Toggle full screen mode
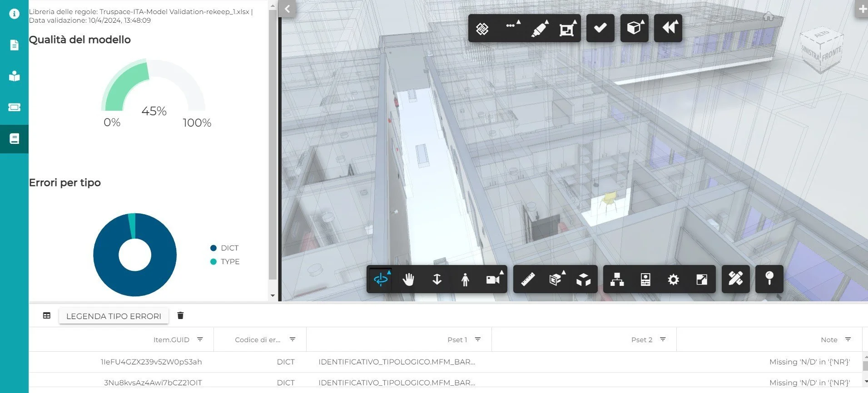This screenshot has width=868, height=393. pos(702,279)
